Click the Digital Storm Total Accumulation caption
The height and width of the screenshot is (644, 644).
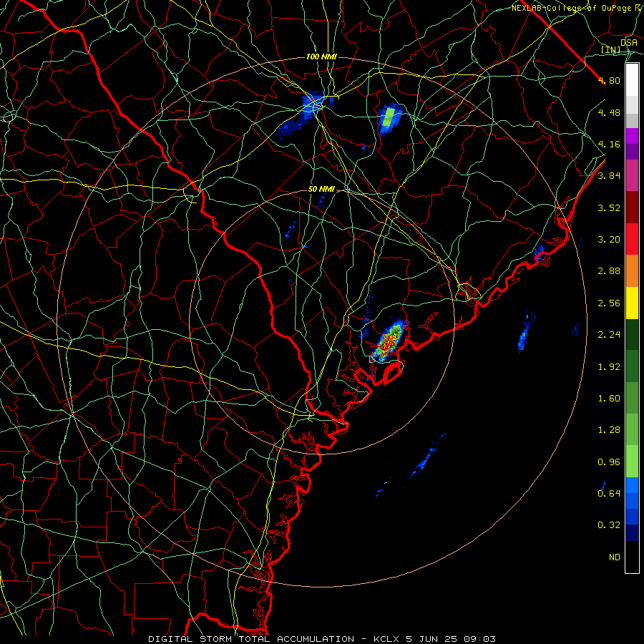click(322, 639)
